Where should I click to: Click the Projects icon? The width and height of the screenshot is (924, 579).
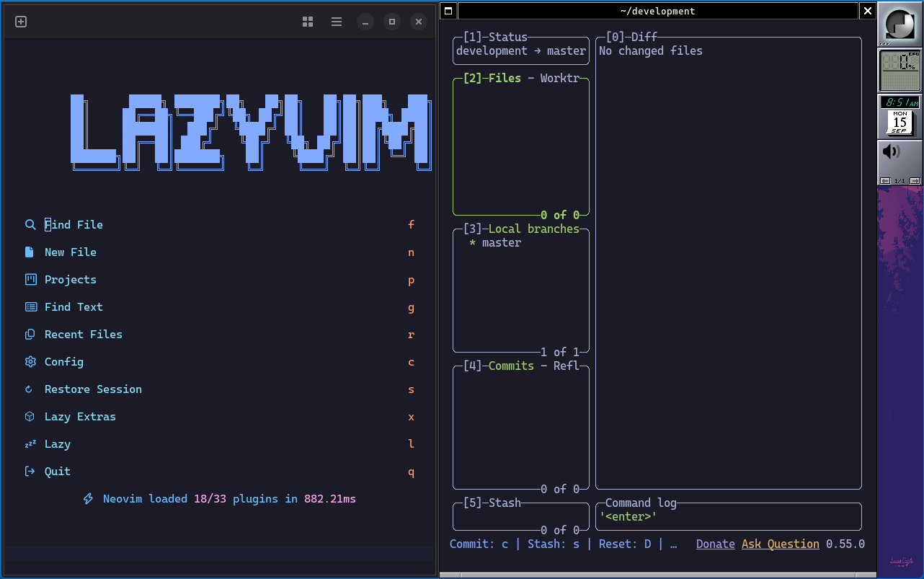(x=30, y=279)
